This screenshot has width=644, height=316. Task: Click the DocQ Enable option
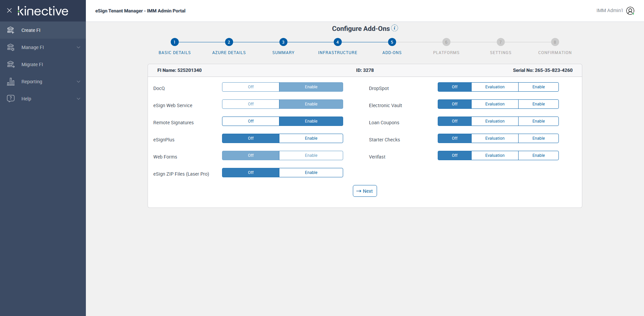(311, 87)
